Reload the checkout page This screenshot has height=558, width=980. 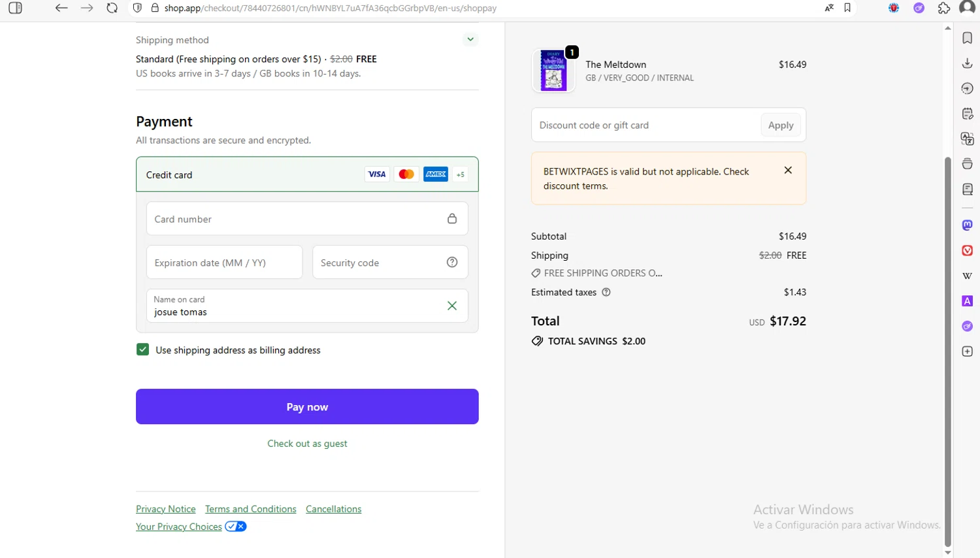coord(112,8)
